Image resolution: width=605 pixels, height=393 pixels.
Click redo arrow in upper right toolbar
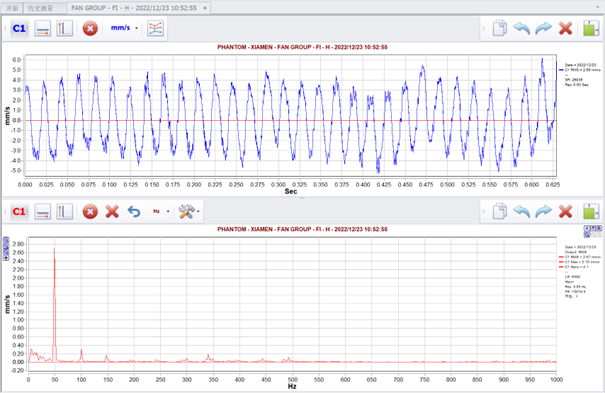[544, 28]
